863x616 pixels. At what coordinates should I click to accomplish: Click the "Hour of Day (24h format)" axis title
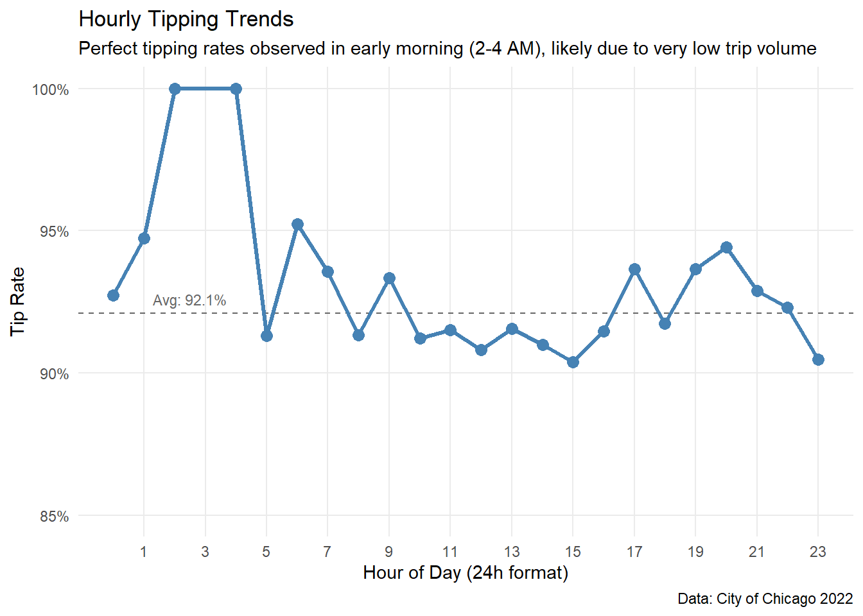tap(466, 572)
